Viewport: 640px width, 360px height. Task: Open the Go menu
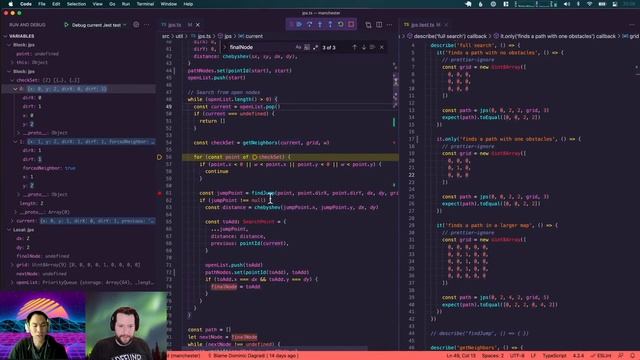point(112,4)
